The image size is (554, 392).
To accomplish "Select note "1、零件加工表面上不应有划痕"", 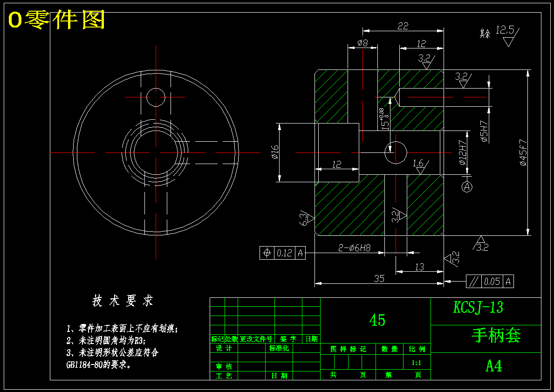I will click(122, 329).
